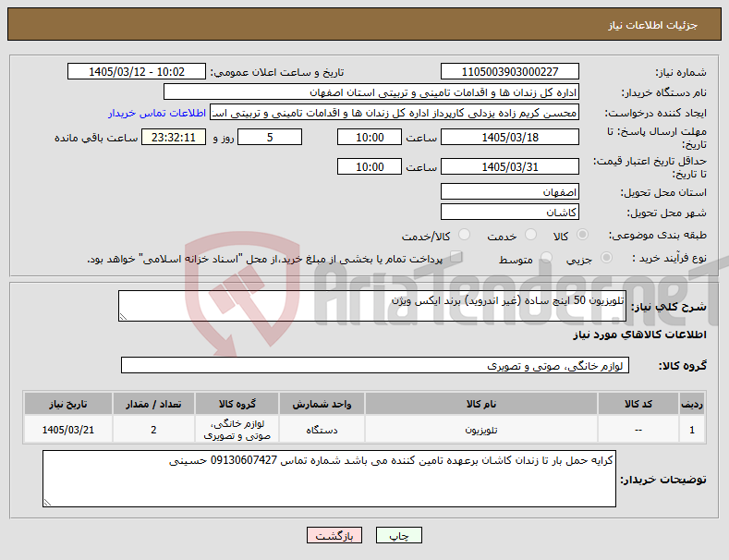Click the گروه کالا table column header
Screen dimensions: 729x560
tap(237, 404)
